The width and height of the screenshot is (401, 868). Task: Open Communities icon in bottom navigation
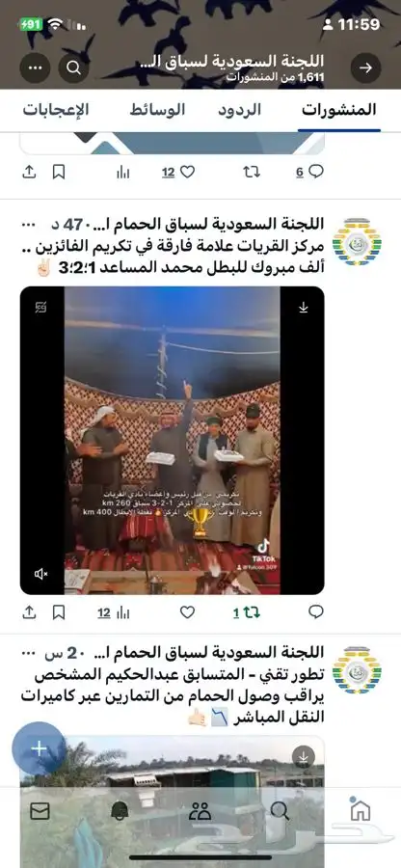(x=200, y=811)
